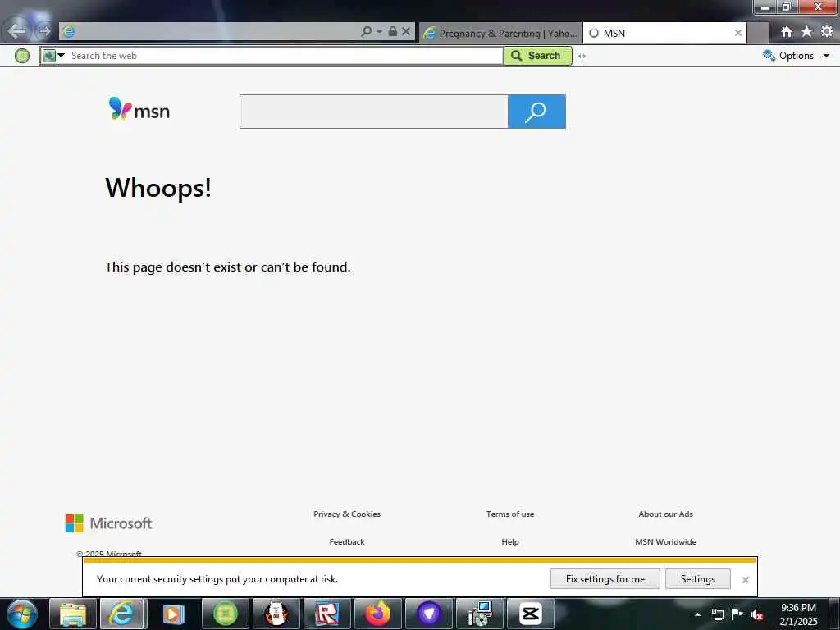Screen dimensions: 840x630
Task: Click Internet Explorer taskbar icon
Action: pyautogui.click(x=121, y=614)
